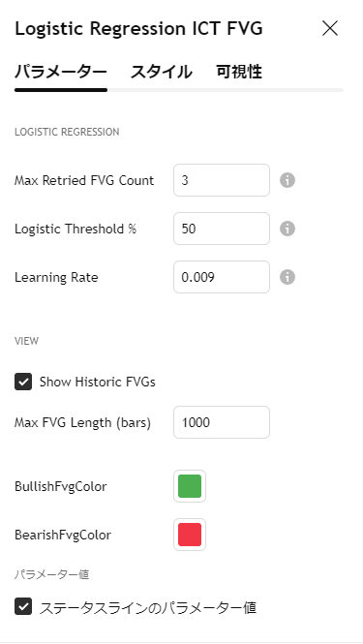Toggle the ステータスラインのパラメーター値 checkbox

[23, 606]
